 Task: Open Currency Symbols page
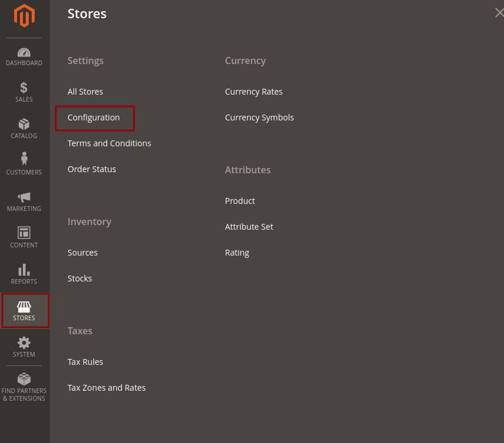point(259,118)
